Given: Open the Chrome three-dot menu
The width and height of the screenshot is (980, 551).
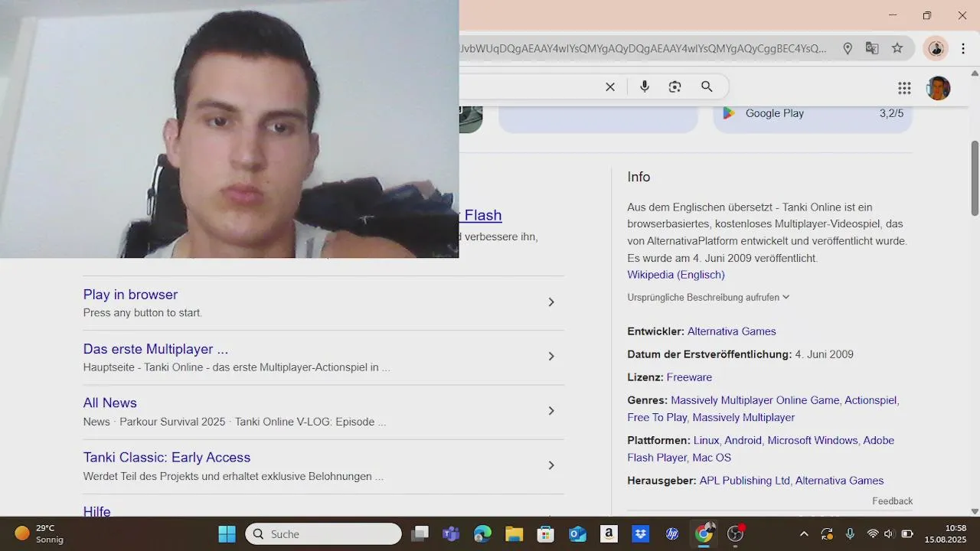Looking at the screenshot, I should 963,48.
